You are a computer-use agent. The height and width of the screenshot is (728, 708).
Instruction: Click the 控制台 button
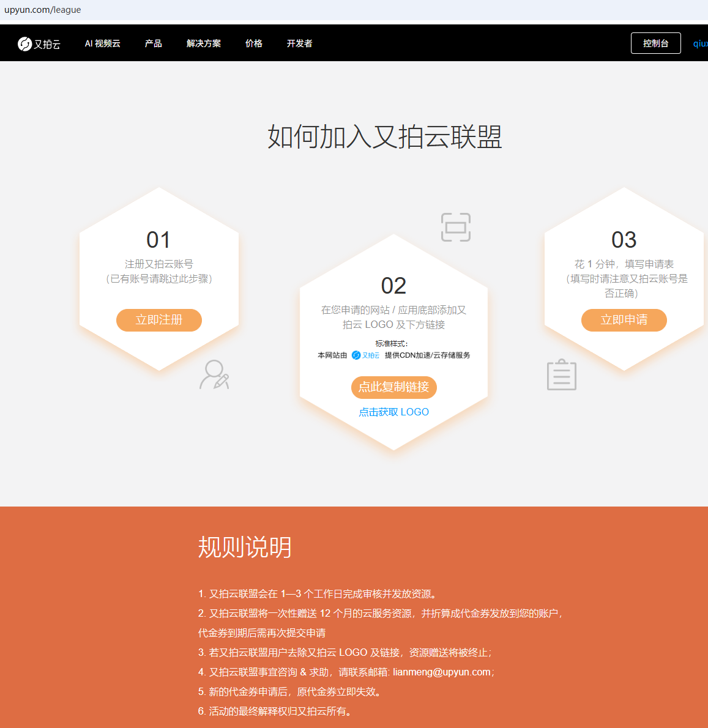click(x=655, y=43)
